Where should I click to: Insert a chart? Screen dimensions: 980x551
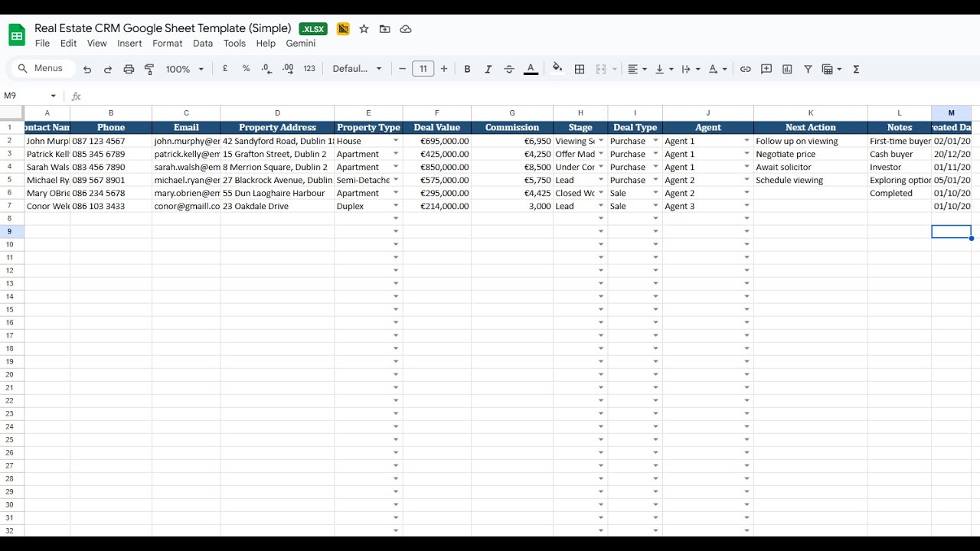787,69
